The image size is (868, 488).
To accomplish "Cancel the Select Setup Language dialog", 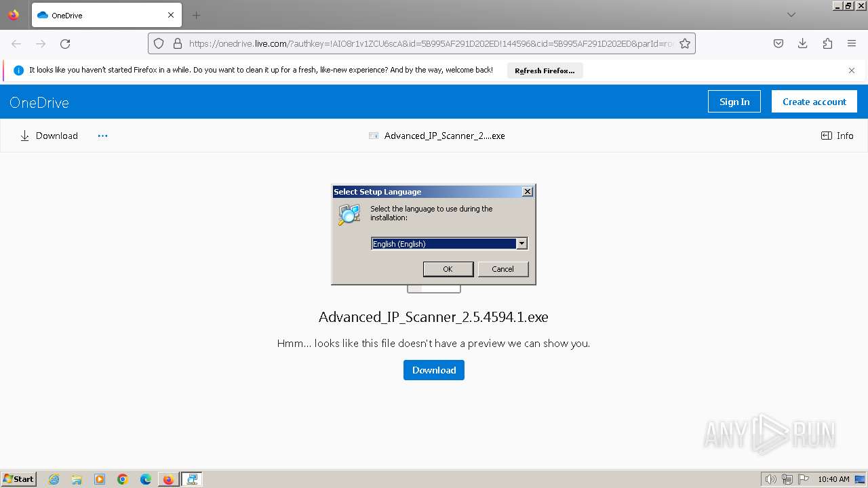I will (x=502, y=269).
